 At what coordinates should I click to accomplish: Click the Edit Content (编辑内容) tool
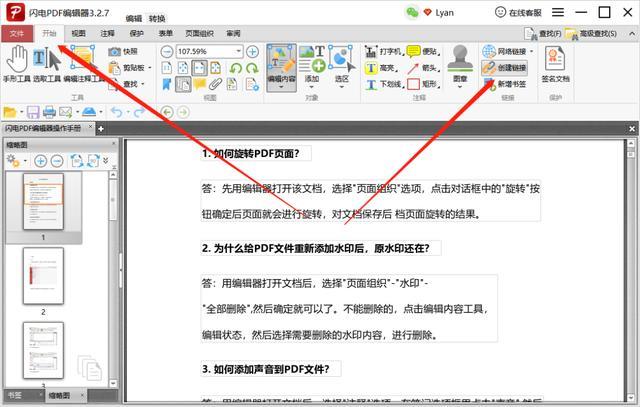click(x=281, y=67)
